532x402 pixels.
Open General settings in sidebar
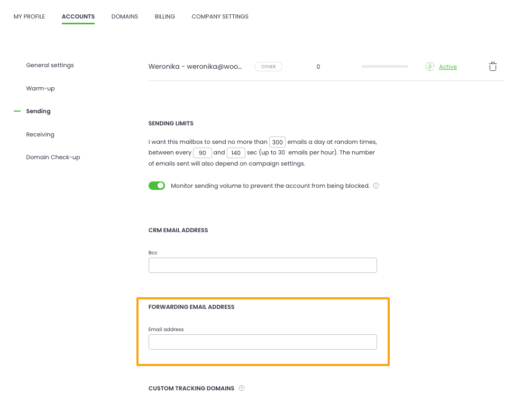tap(50, 66)
